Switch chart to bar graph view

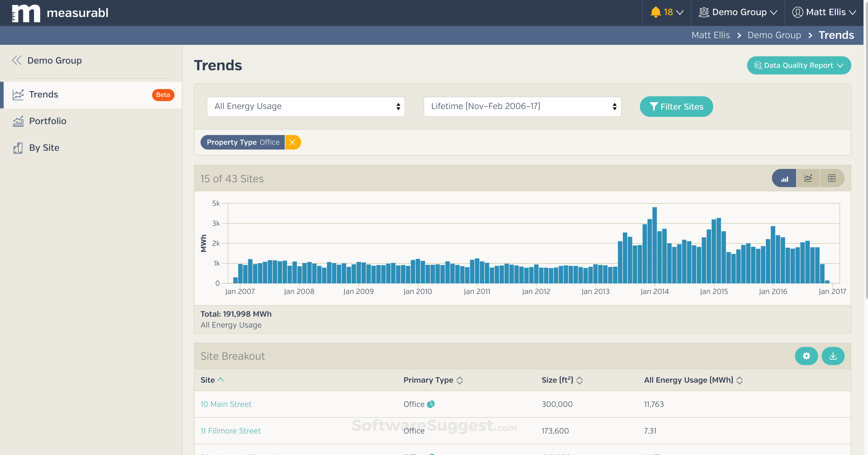coord(784,178)
